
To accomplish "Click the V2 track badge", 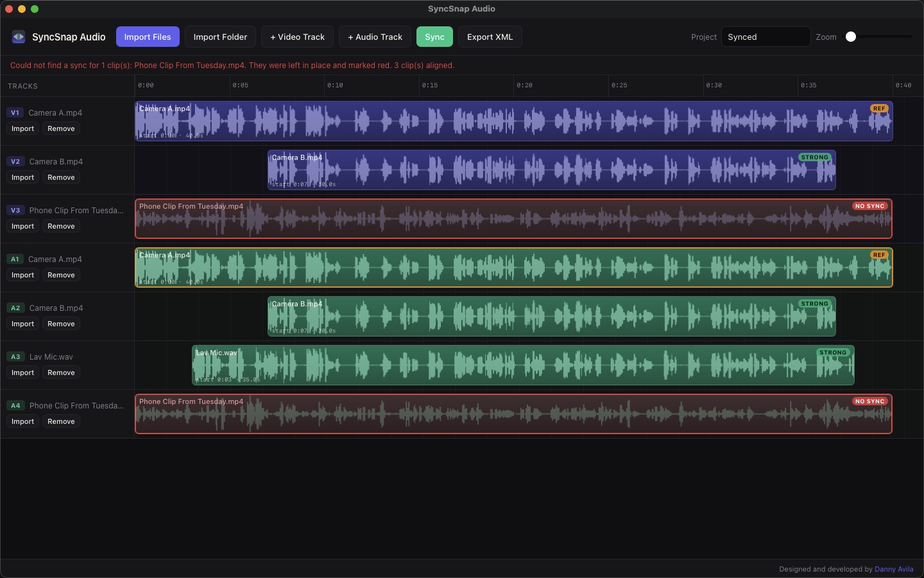I will (15, 162).
